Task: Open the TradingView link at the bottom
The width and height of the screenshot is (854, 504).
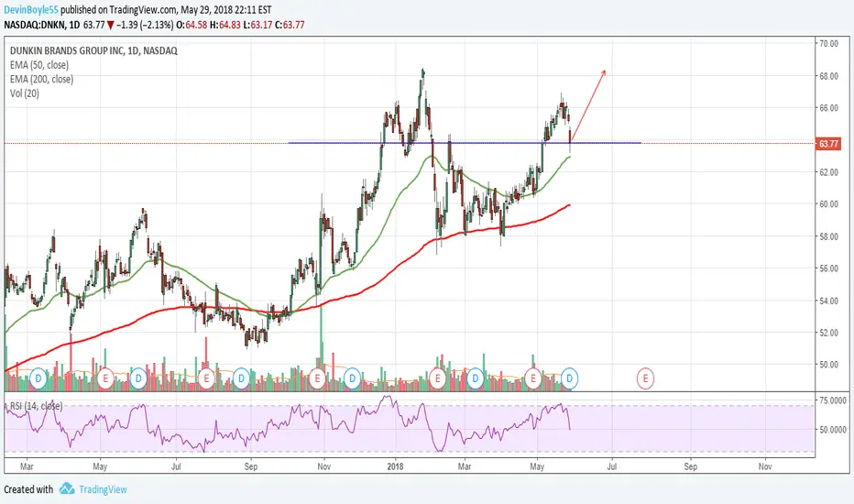Action: click(103, 489)
